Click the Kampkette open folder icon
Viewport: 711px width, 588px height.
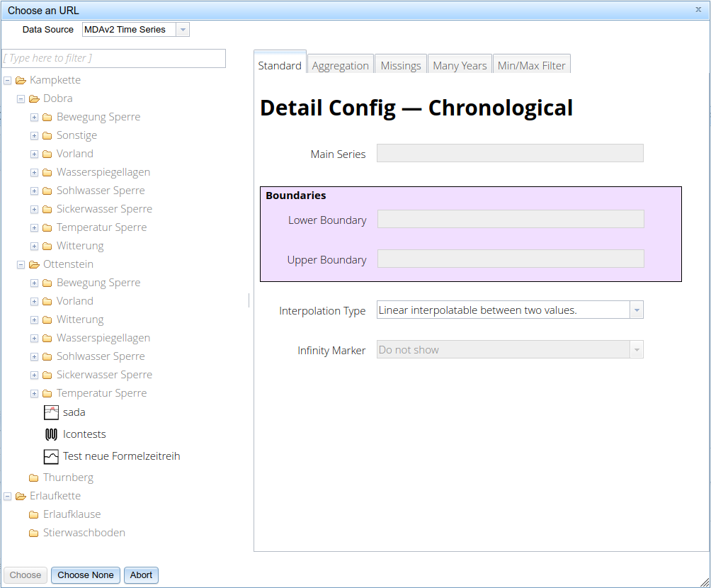21,81
